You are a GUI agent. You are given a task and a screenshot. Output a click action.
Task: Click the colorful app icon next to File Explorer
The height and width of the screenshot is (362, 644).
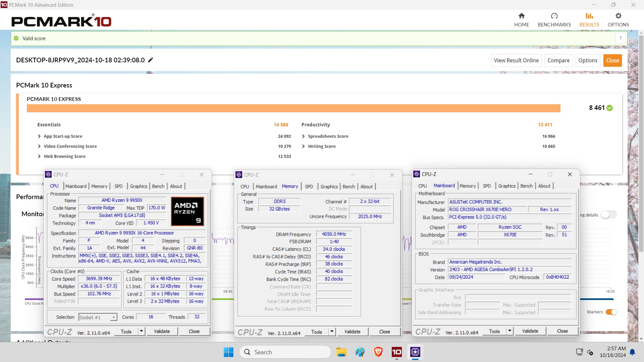pos(360,352)
